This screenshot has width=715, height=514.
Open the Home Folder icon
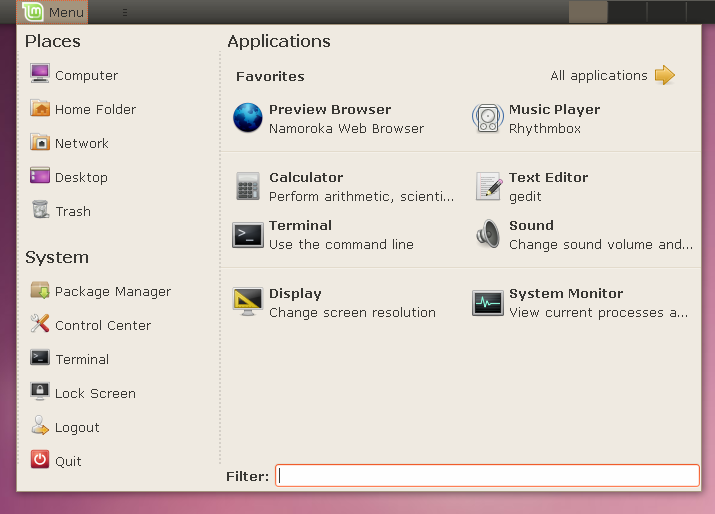40,108
